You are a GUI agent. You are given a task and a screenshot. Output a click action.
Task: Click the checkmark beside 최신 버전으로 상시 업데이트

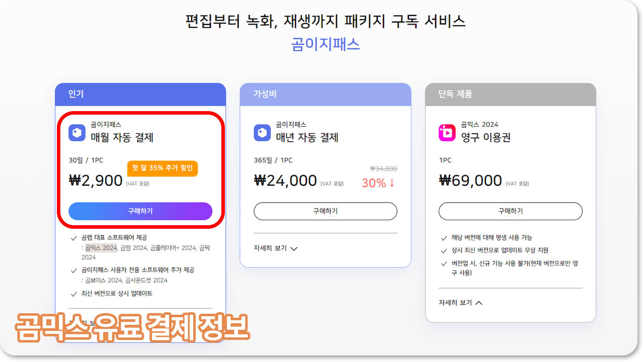click(73, 293)
